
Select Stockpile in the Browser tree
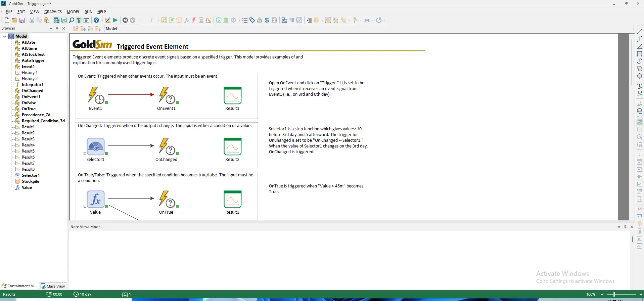pos(31,181)
